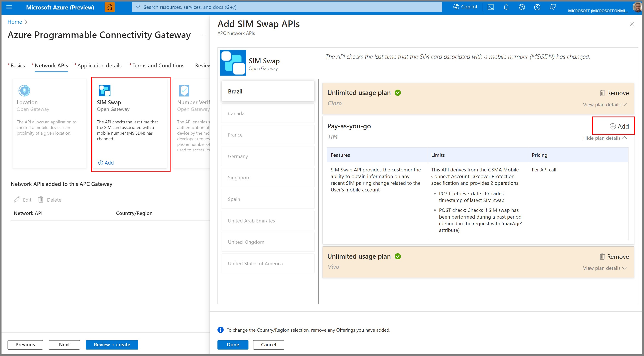Screen dimensions: 644x356
Task: Add the TIM Pay-as-you-go plan
Action: (x=619, y=126)
